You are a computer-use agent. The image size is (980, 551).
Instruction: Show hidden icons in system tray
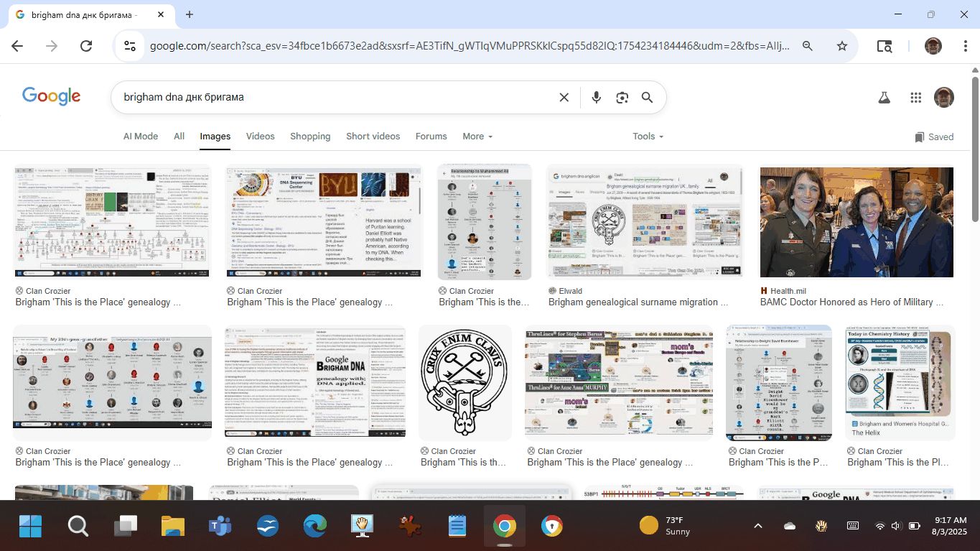tap(757, 526)
